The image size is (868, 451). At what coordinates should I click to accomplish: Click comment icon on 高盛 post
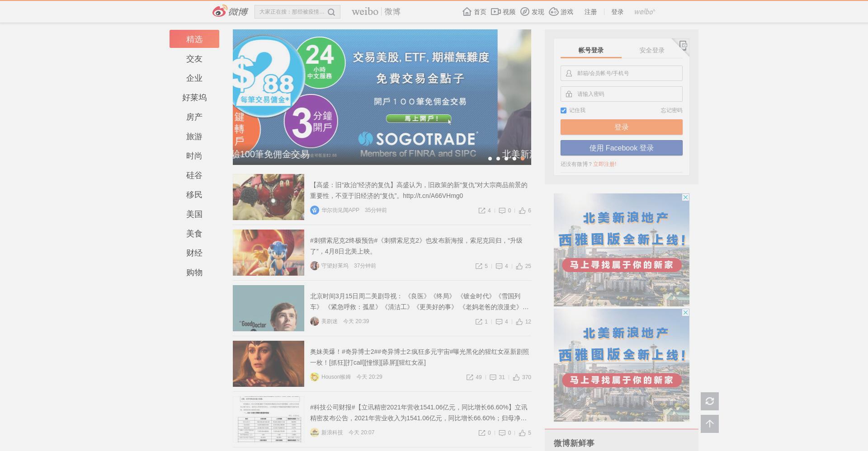pyautogui.click(x=502, y=211)
